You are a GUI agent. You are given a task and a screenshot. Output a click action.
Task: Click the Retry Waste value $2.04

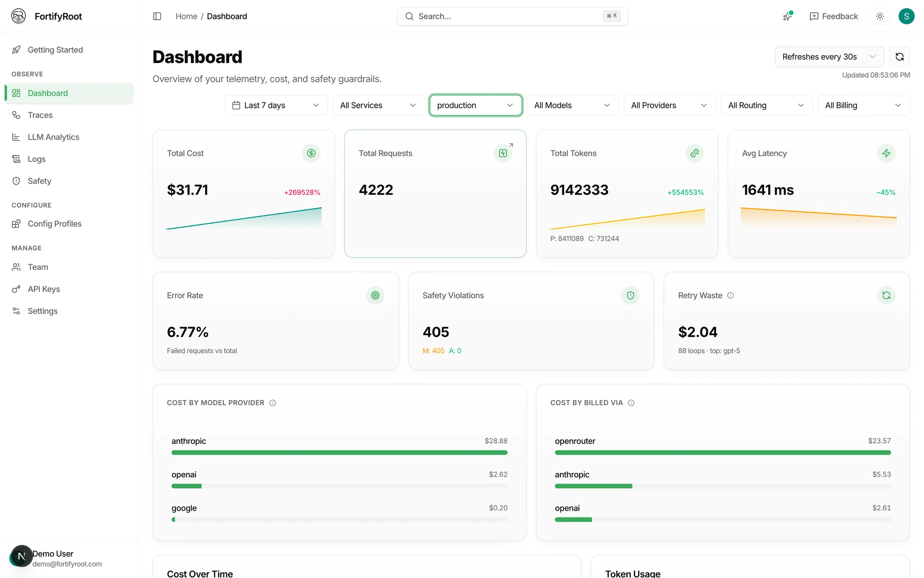[x=698, y=332]
